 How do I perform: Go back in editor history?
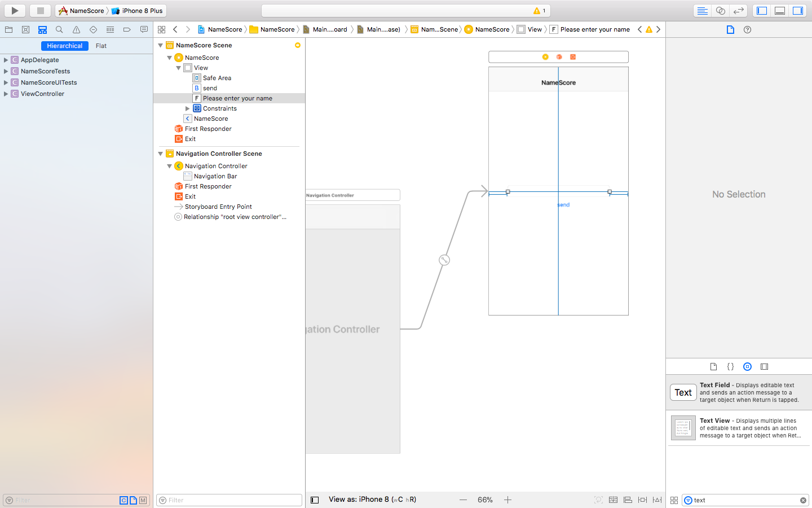pyautogui.click(x=175, y=29)
